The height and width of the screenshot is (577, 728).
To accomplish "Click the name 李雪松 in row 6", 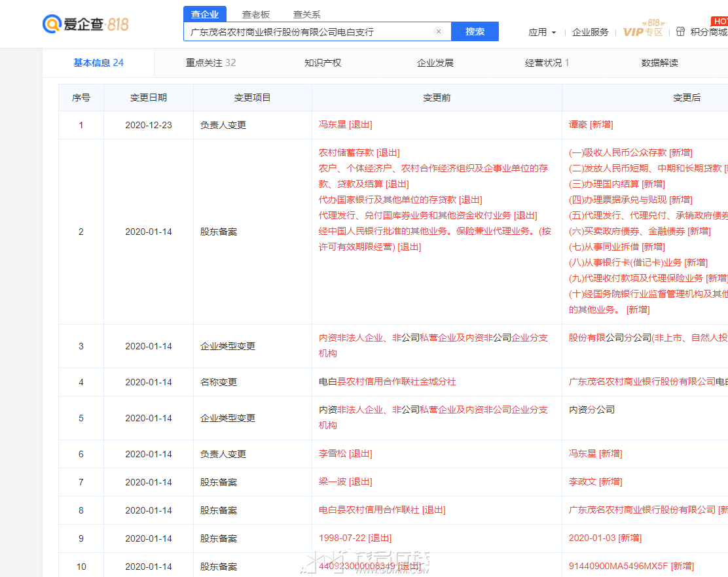I will [332, 453].
